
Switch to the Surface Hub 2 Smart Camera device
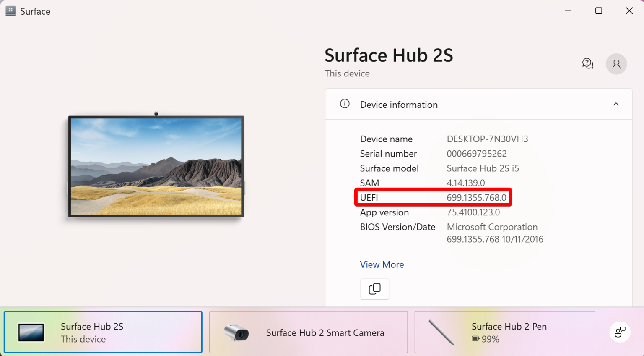308,332
